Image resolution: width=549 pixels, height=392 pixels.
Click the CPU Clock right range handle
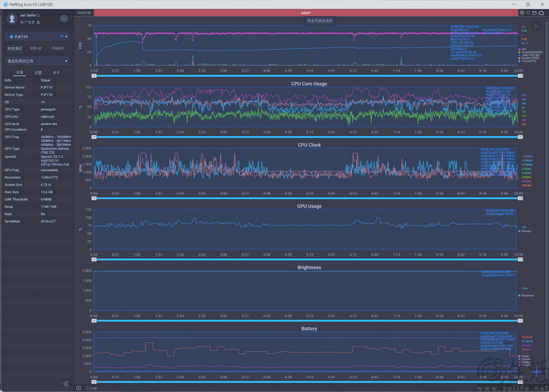pos(520,198)
